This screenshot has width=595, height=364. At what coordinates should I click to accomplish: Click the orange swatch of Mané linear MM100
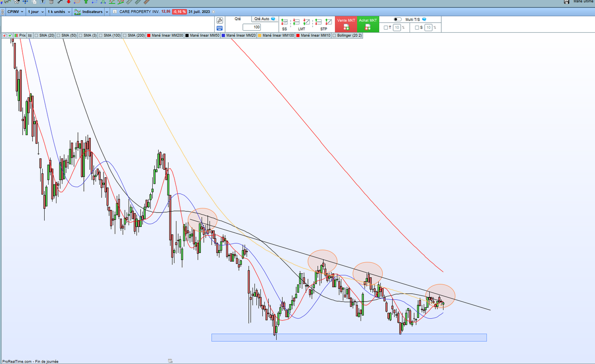pos(259,36)
